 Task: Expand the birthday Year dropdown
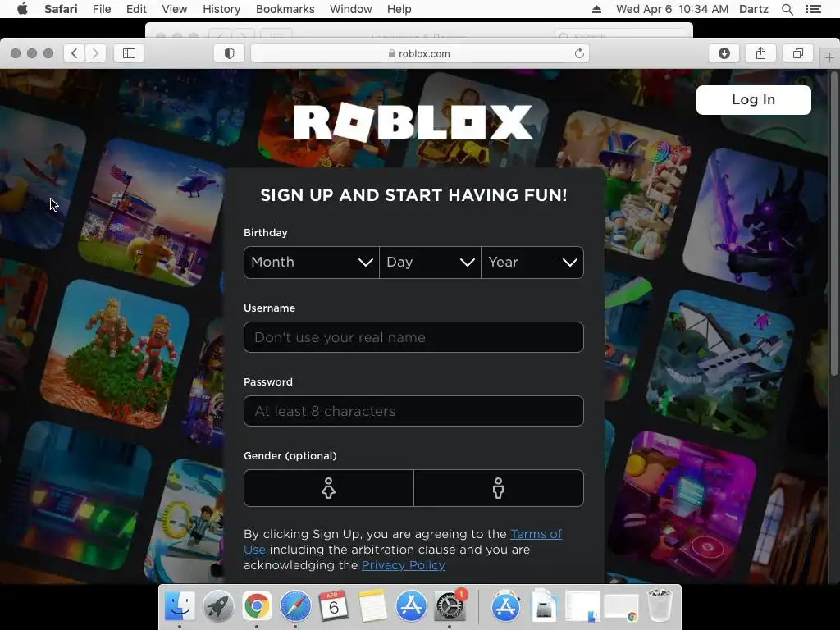coord(532,262)
